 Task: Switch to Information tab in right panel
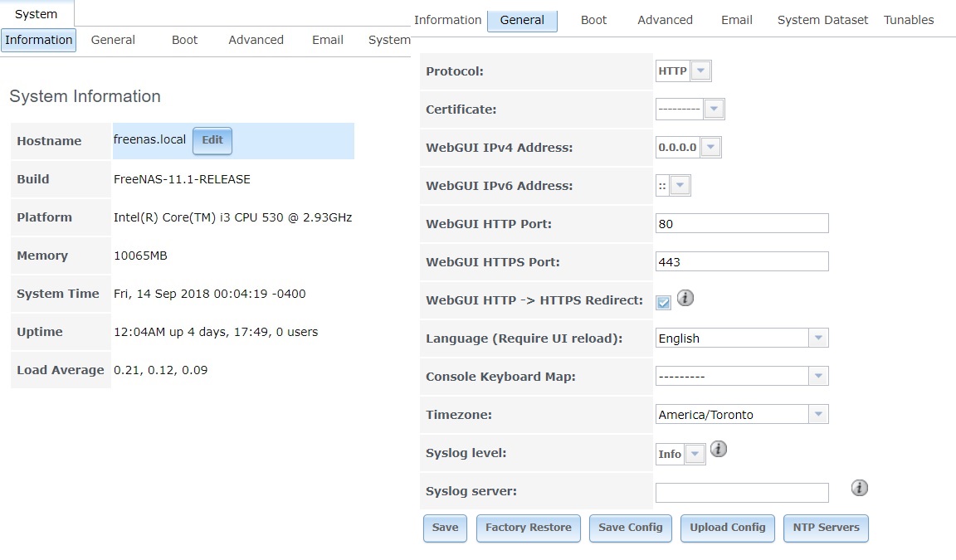coord(447,20)
